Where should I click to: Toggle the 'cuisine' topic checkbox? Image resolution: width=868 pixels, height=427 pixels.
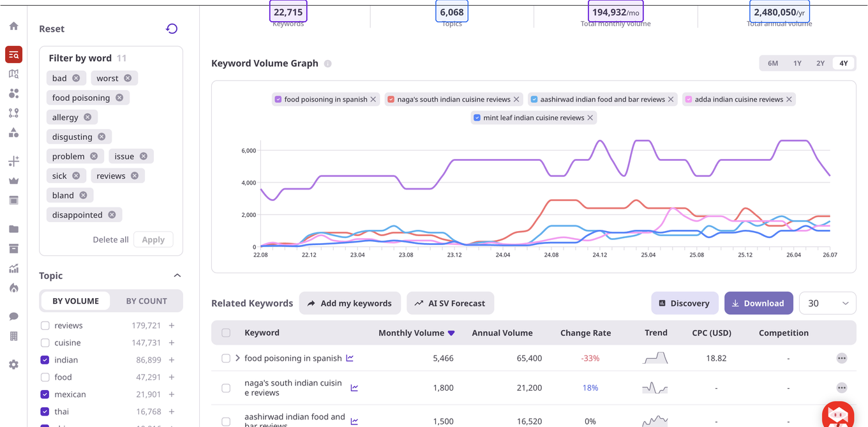pyautogui.click(x=45, y=343)
